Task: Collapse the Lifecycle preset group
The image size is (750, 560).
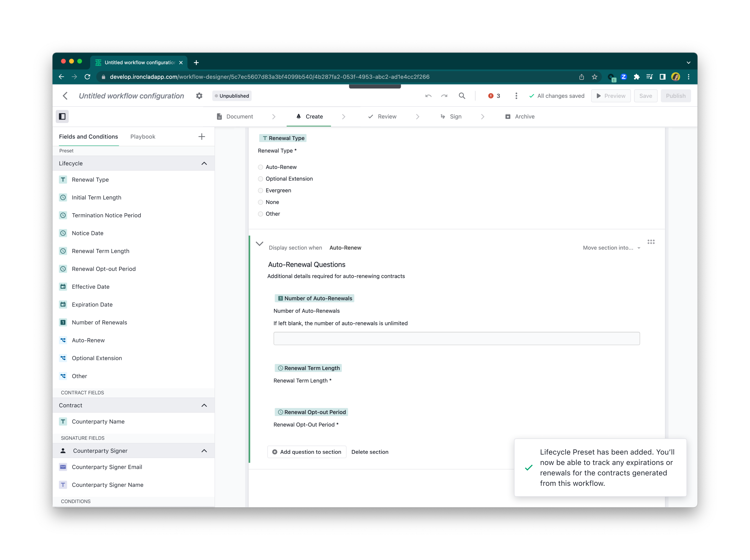Action: point(204,163)
